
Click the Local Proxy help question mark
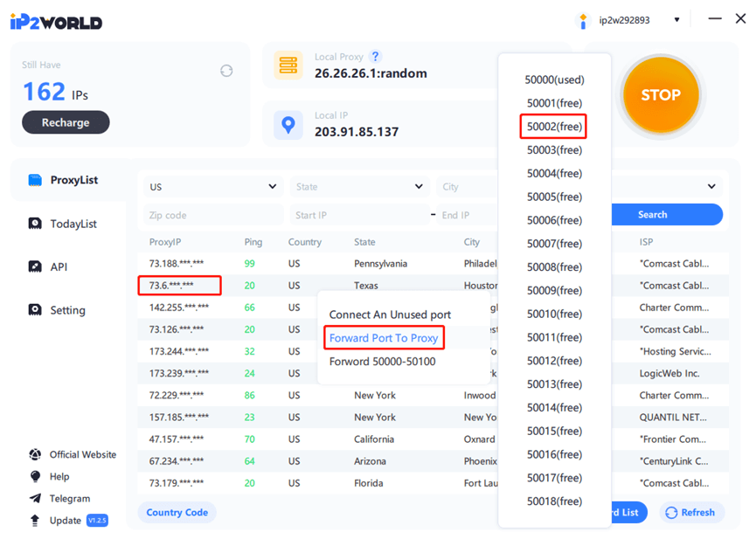click(x=375, y=57)
